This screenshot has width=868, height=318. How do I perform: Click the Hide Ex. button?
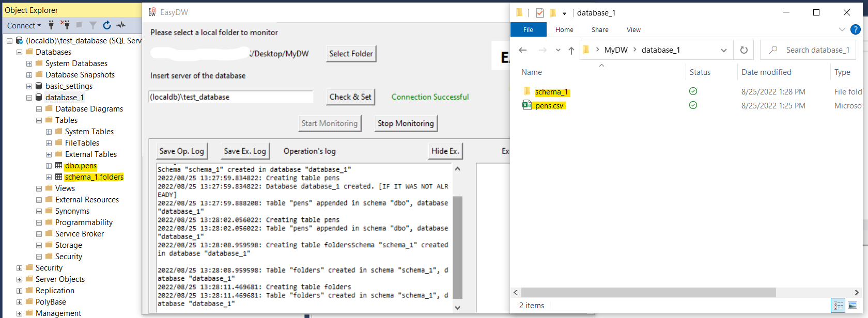point(445,151)
